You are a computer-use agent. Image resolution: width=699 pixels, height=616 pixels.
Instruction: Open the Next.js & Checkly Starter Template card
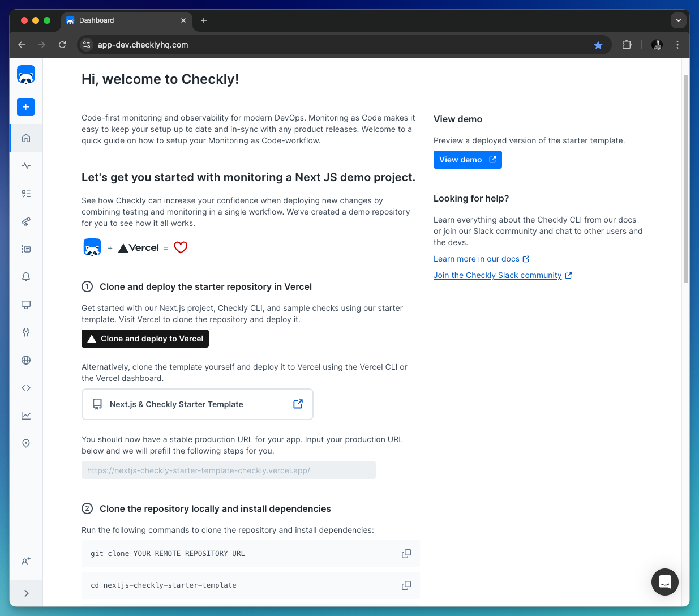pyautogui.click(x=198, y=404)
